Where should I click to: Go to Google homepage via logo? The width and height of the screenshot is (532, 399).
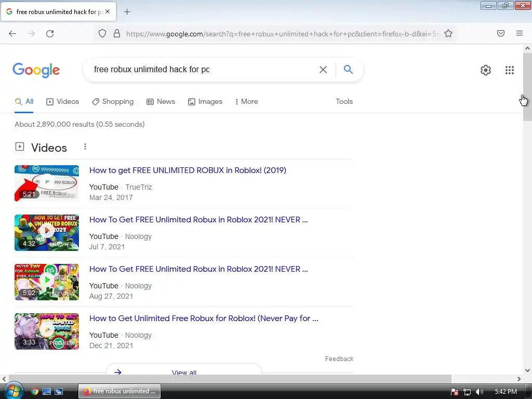36,70
